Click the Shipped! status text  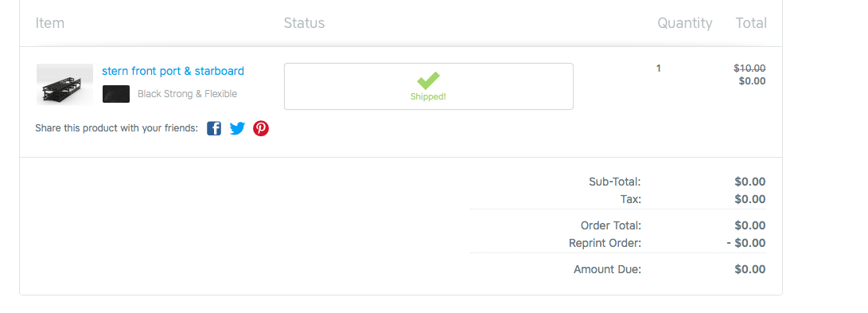click(428, 96)
